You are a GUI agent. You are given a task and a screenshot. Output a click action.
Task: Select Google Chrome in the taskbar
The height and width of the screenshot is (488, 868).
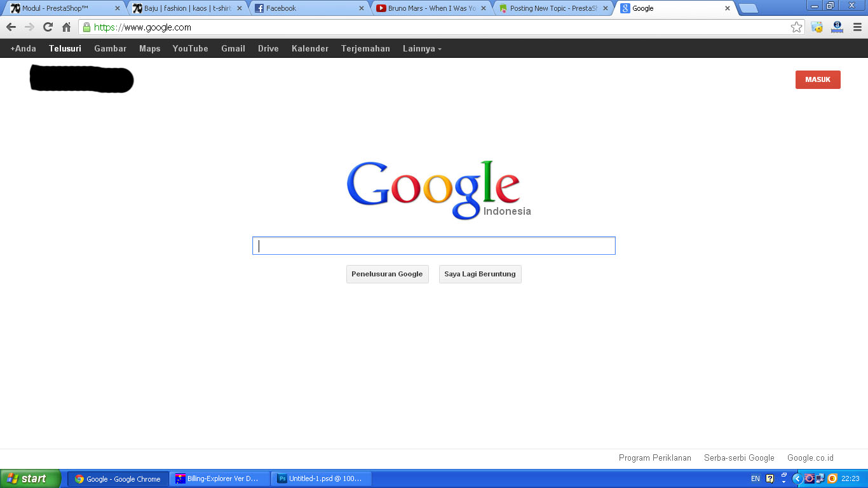(119, 478)
